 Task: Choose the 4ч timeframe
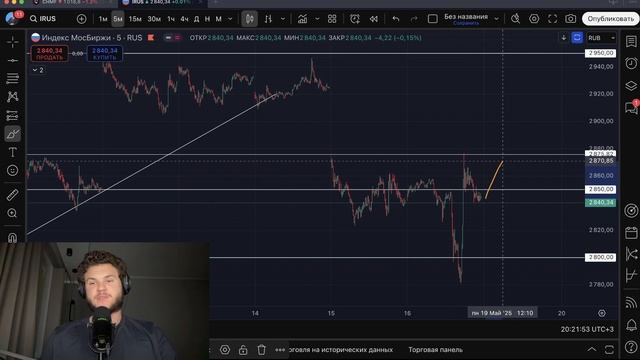click(x=184, y=19)
